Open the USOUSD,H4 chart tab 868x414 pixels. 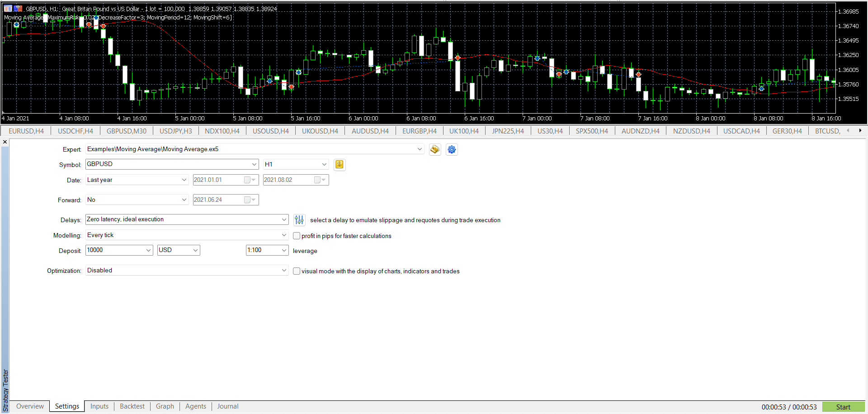[271, 131]
